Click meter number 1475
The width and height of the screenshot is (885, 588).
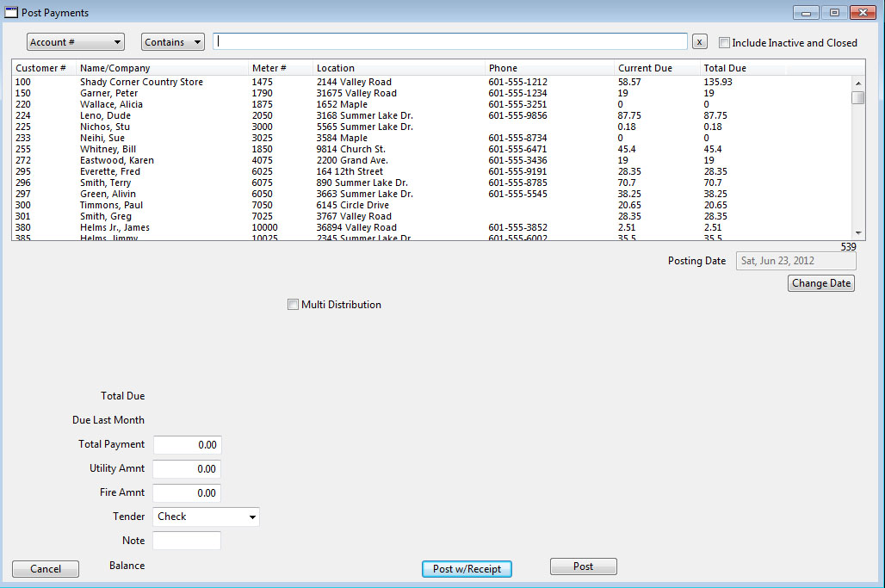(262, 82)
